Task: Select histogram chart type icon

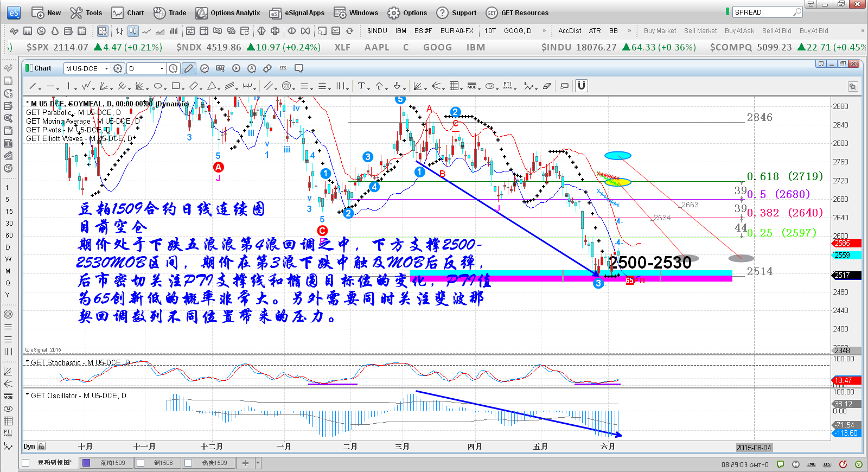Action: click(174, 31)
